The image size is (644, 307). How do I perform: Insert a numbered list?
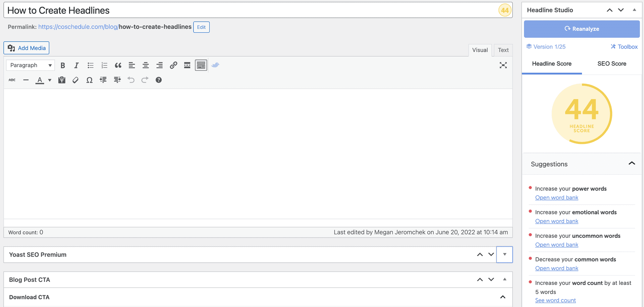(x=104, y=65)
